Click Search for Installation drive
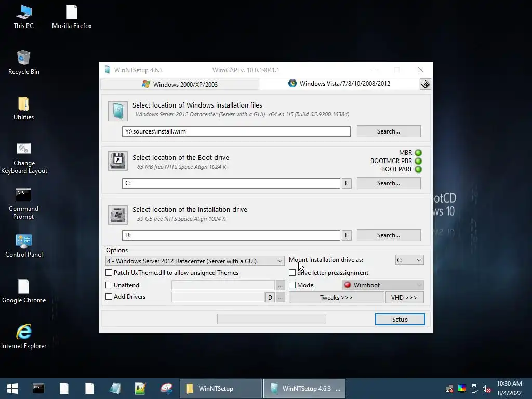 (x=389, y=235)
